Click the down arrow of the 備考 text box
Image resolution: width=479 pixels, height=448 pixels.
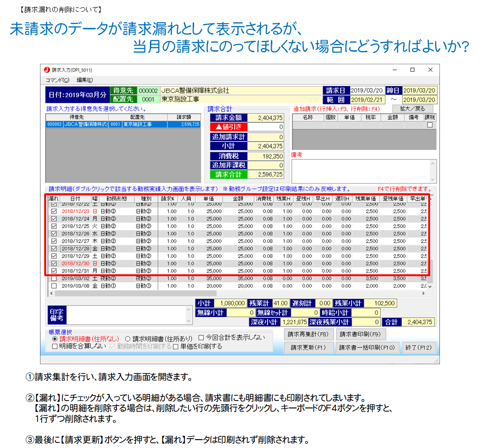433,179
